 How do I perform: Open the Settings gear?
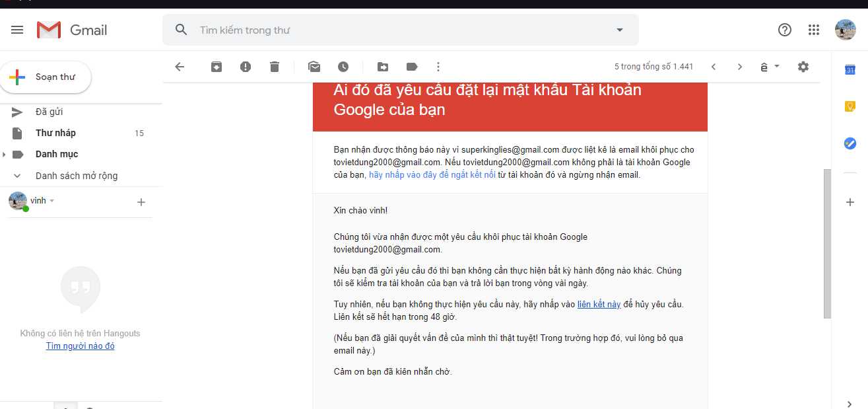coord(803,67)
